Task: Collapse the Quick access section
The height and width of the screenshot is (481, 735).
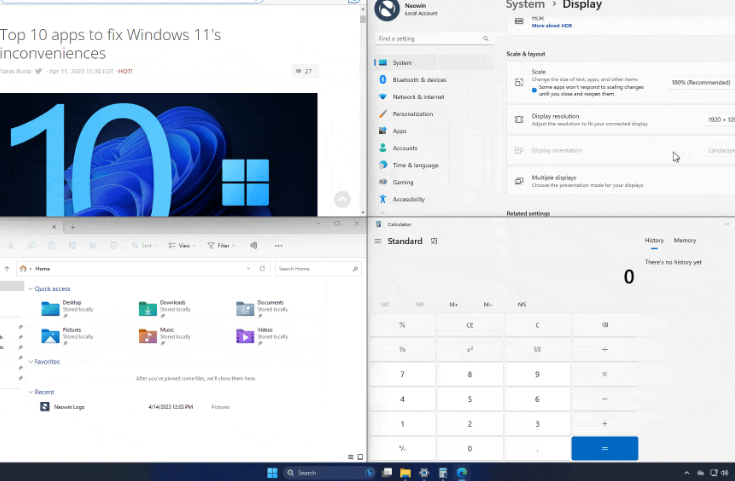Action: [x=30, y=288]
